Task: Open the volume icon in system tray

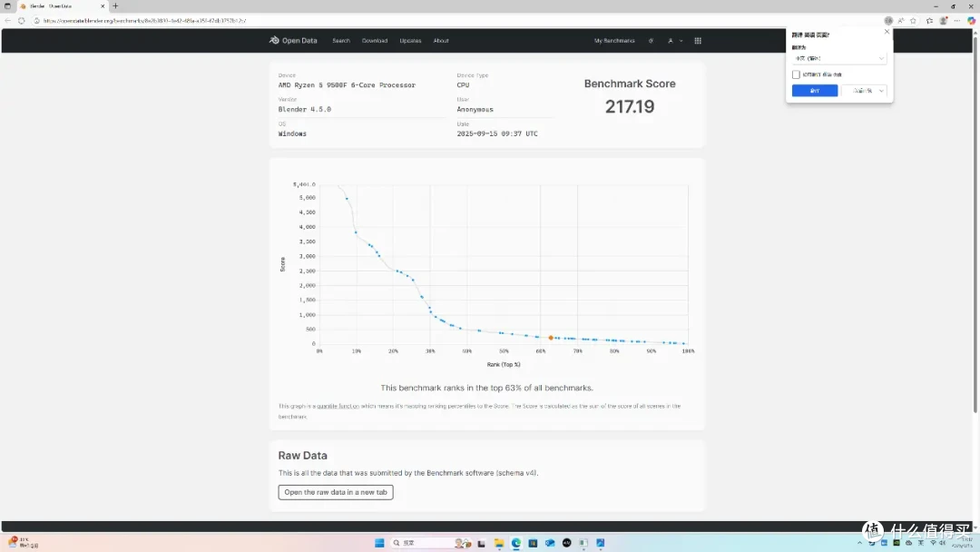Action: [943, 543]
